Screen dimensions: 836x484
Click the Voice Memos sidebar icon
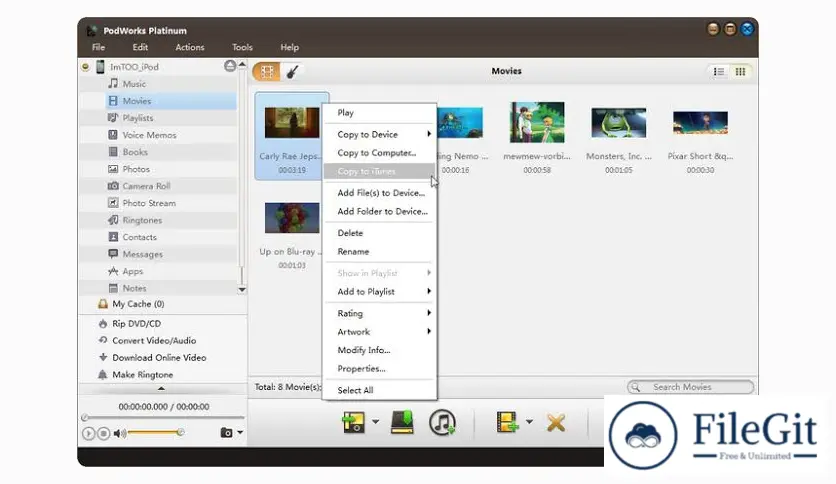[x=113, y=135]
